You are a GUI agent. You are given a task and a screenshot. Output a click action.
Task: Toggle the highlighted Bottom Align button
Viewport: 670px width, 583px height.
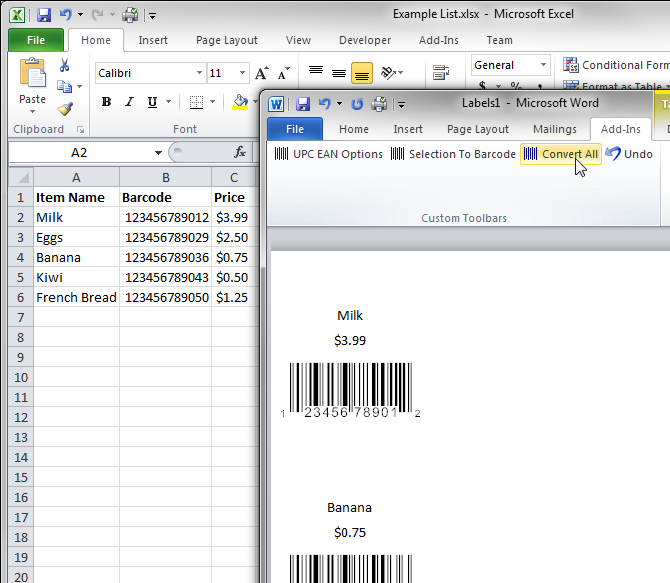361,73
